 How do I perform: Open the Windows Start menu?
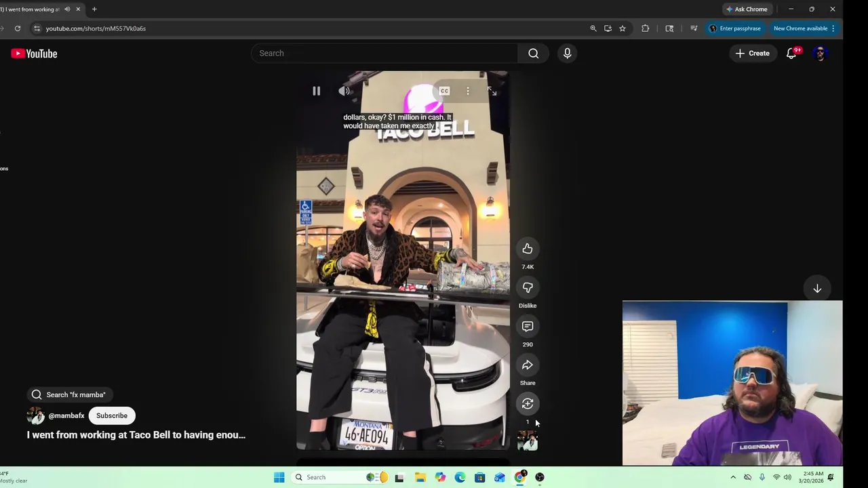(x=279, y=477)
